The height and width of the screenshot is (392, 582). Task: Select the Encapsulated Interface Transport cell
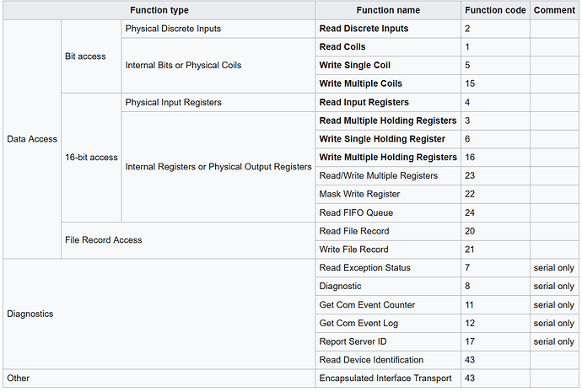pos(388,379)
